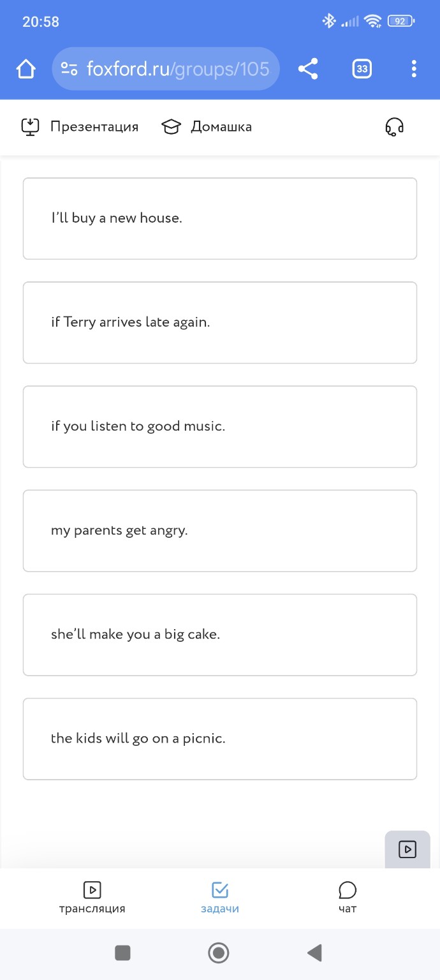Open the tab switcher showing 33 tabs
The height and width of the screenshot is (980, 440).
(x=362, y=69)
